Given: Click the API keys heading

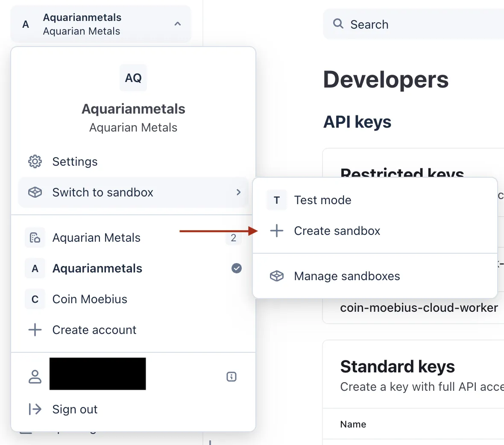Looking at the screenshot, I should 357,122.
